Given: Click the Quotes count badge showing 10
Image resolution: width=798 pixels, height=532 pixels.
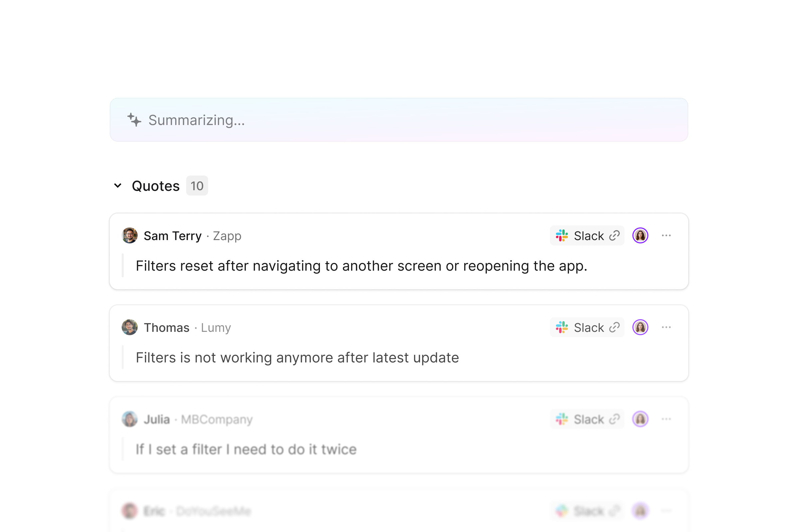Looking at the screenshot, I should pyautogui.click(x=197, y=186).
